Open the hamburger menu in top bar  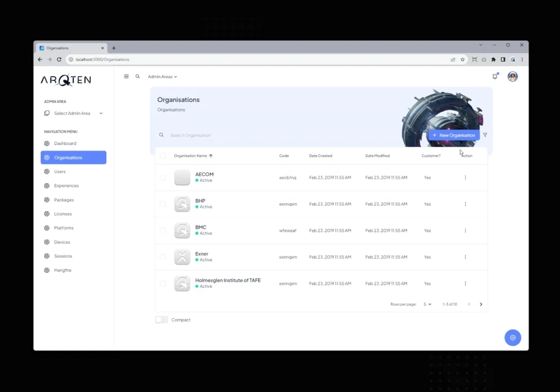(x=126, y=76)
